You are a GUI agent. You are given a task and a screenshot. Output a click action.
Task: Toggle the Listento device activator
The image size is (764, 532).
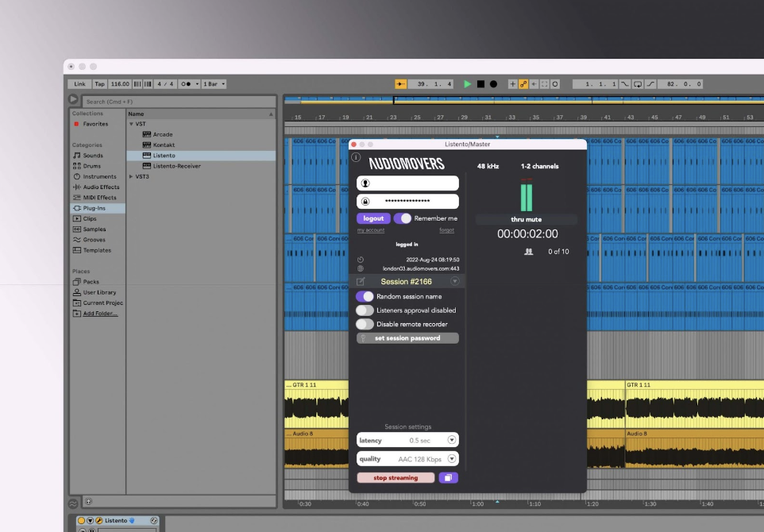pyautogui.click(x=81, y=521)
